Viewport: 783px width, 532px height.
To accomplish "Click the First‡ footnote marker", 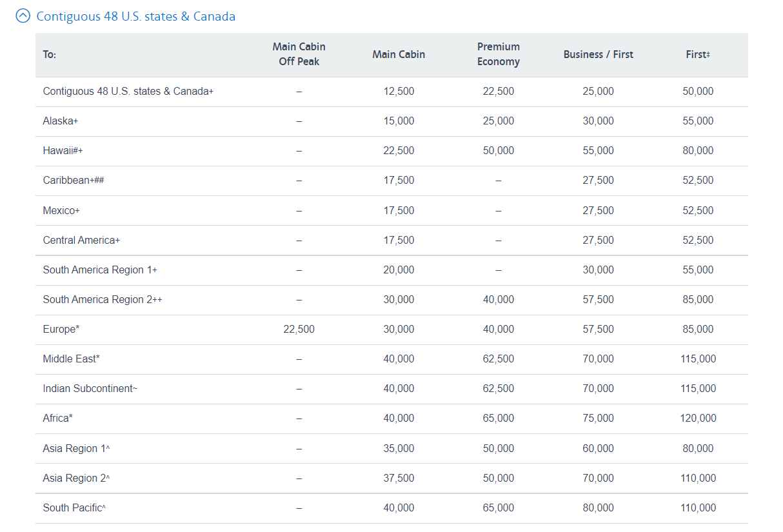I will [x=708, y=54].
